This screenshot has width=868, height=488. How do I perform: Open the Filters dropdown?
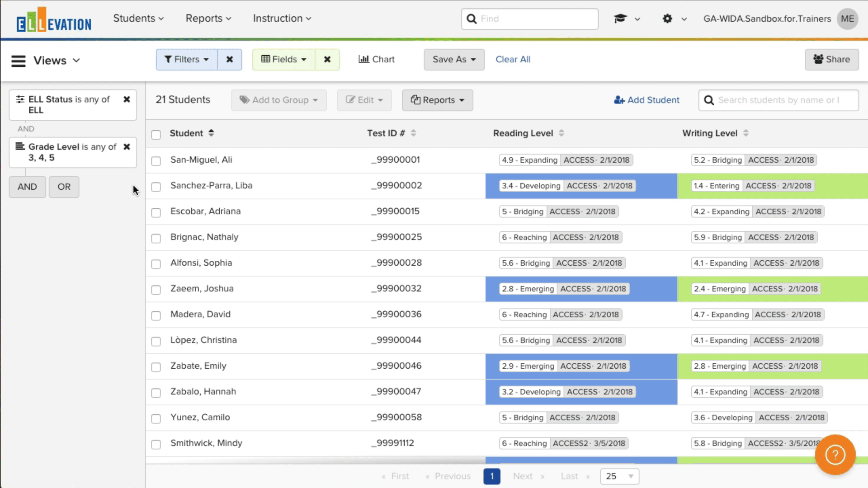click(x=187, y=60)
